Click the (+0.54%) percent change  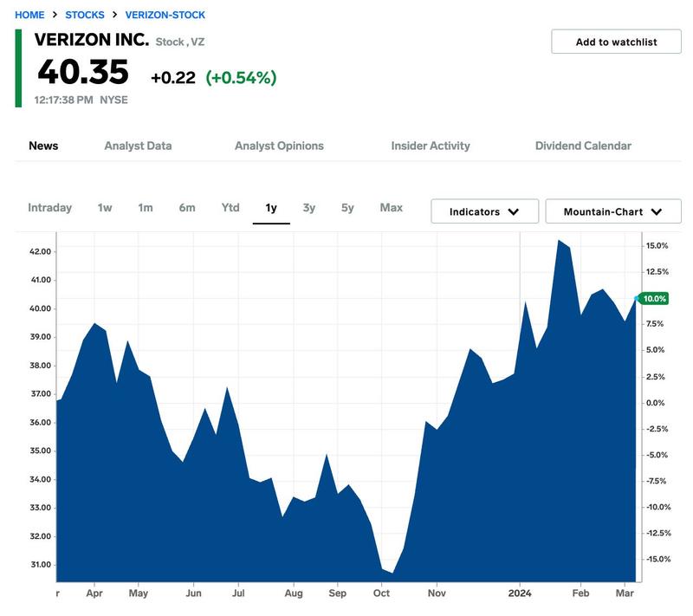pyautogui.click(x=242, y=78)
